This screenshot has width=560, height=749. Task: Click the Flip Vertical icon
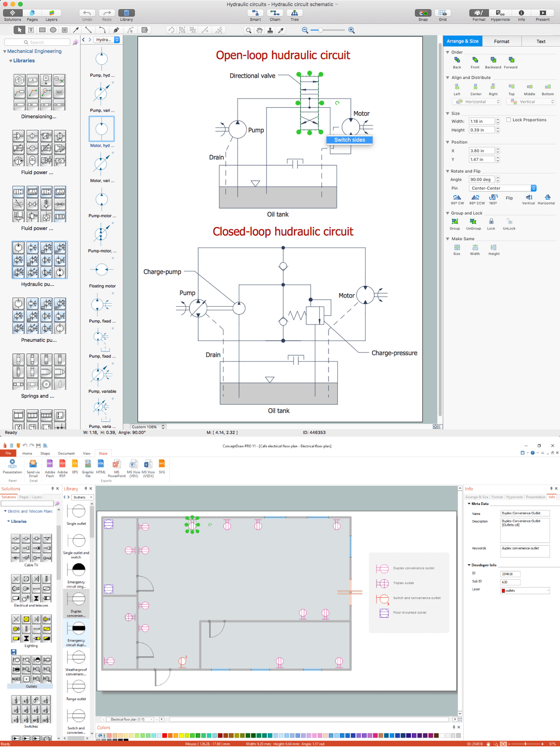click(x=528, y=198)
